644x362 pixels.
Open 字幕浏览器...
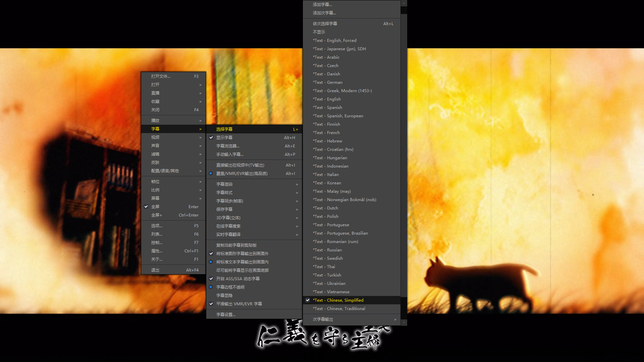click(x=254, y=146)
